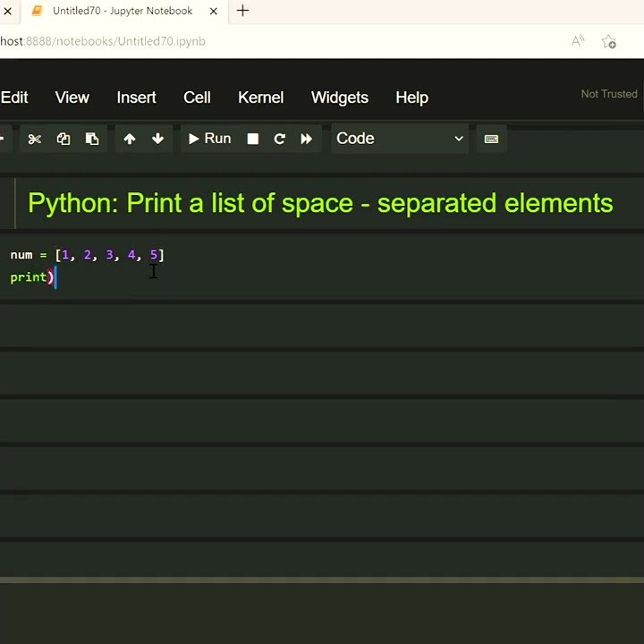
Task: Open a new browser tab
Action: coord(242,11)
